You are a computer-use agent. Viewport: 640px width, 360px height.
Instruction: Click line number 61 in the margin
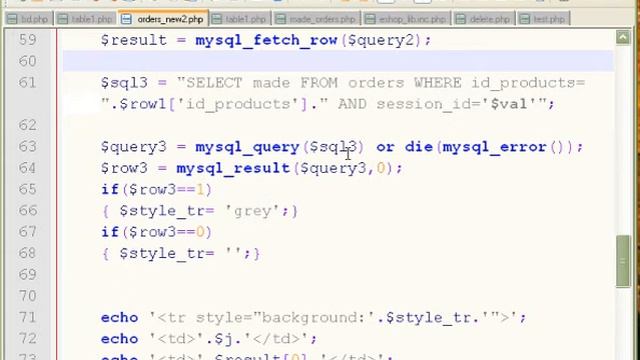click(27, 83)
